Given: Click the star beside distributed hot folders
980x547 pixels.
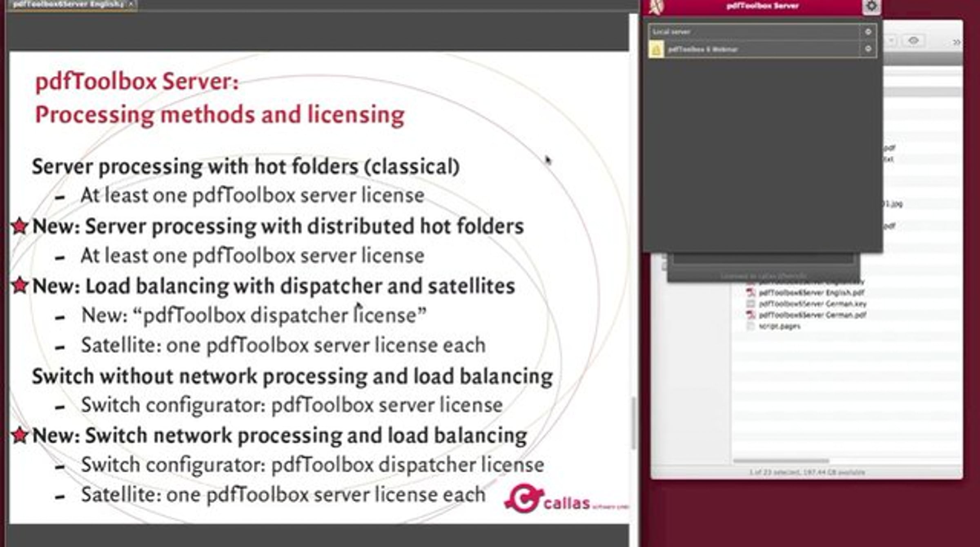Looking at the screenshot, I should pyautogui.click(x=20, y=226).
